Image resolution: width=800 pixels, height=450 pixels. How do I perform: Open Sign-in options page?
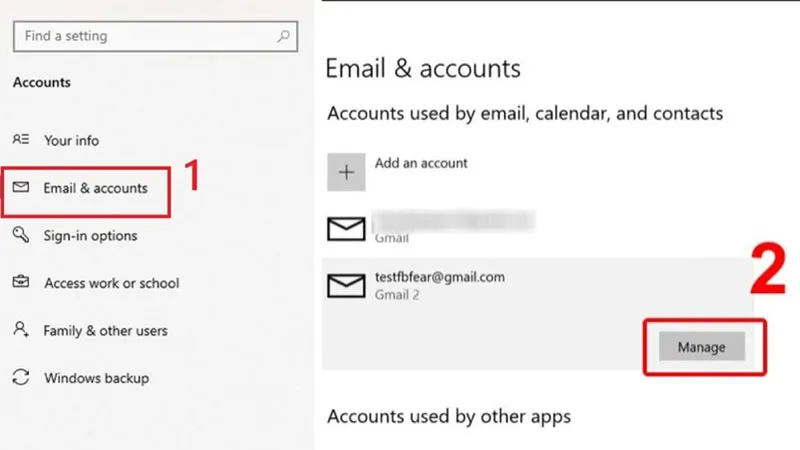pyautogui.click(x=90, y=236)
